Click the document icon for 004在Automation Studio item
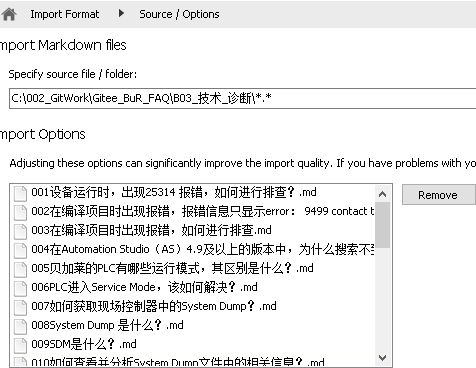This screenshot has height=368, width=476. 20,250
